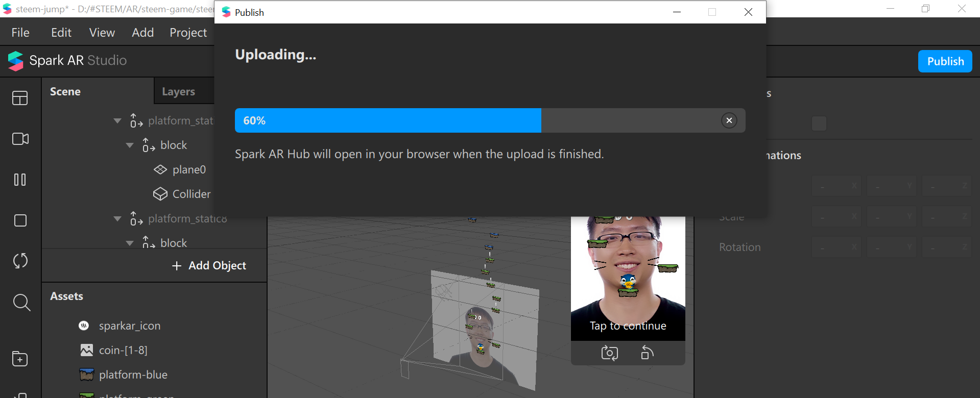The width and height of the screenshot is (980, 398).
Task: Select platform_static8 in scene tree
Action: click(187, 218)
